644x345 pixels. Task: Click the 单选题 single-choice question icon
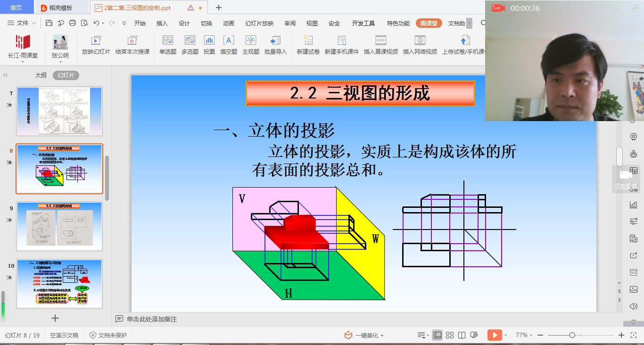[167, 41]
